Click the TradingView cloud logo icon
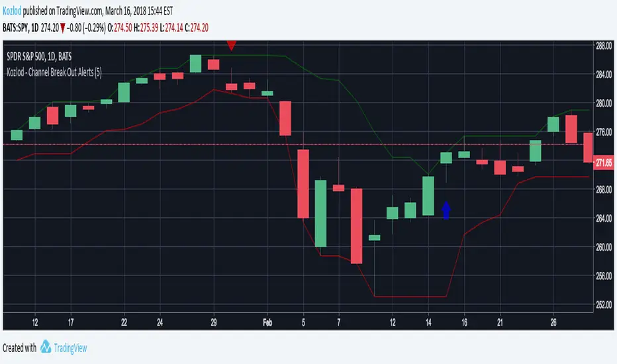Image resolution: width=617 pixels, height=364 pixels. click(x=46, y=347)
